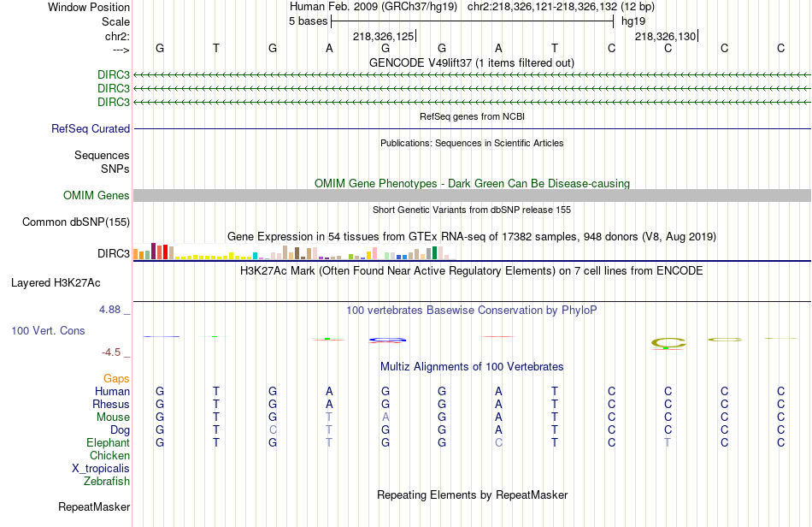Click the blue G conservation logo in PhyloP track

[x=387, y=340]
